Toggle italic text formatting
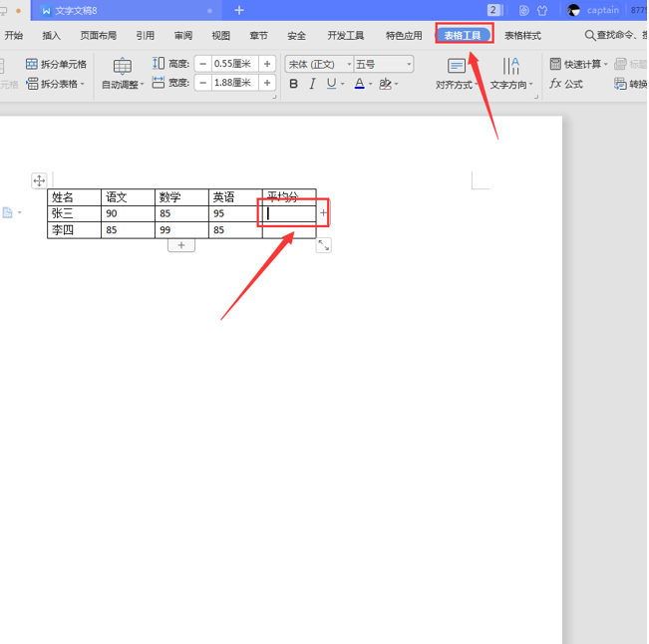Screen dimensions: 649x644 click(313, 85)
